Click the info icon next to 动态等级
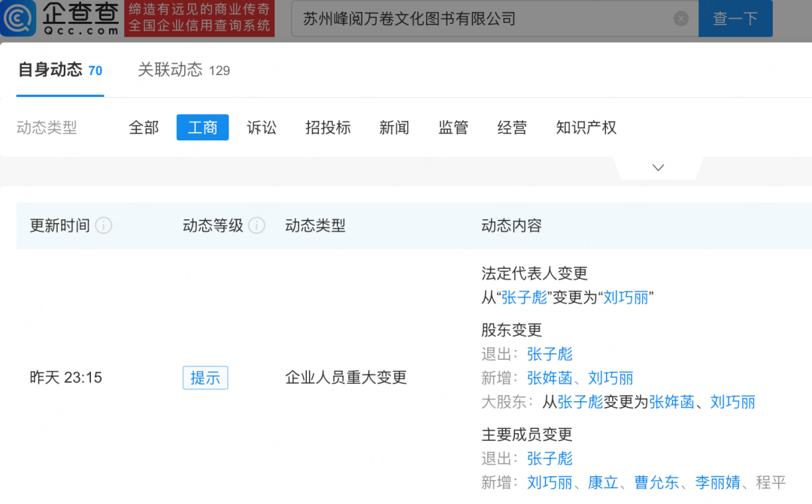Viewport: 812px width, 504px height. [x=257, y=225]
